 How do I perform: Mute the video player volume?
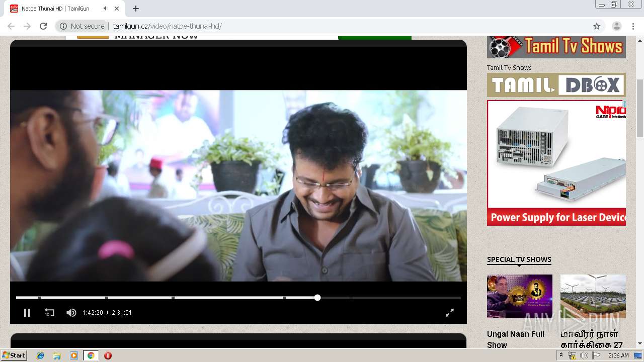click(71, 313)
